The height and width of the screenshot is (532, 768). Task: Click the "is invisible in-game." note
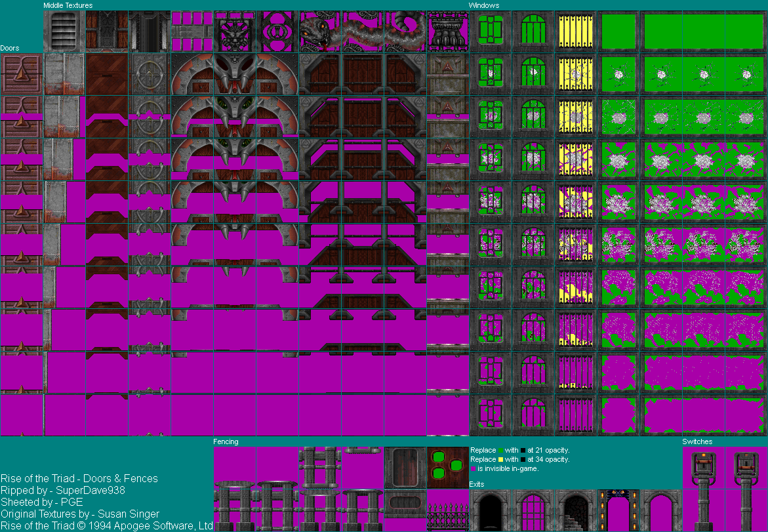(x=508, y=469)
